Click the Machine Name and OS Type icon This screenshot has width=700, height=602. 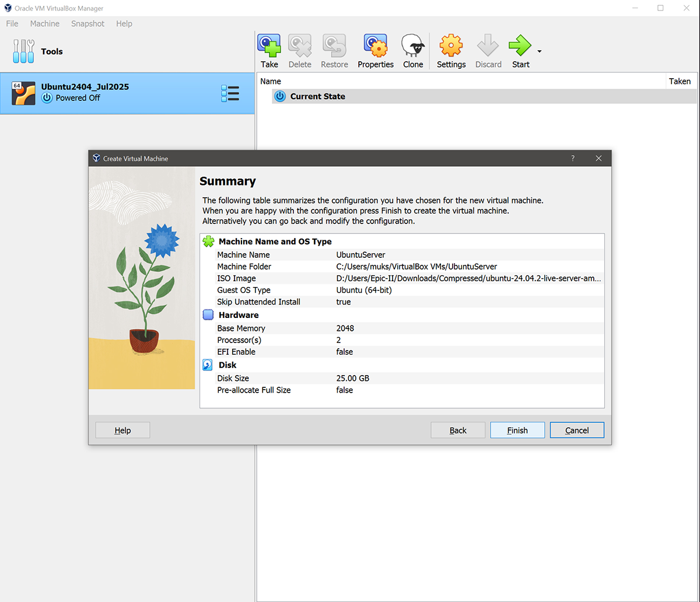208,242
